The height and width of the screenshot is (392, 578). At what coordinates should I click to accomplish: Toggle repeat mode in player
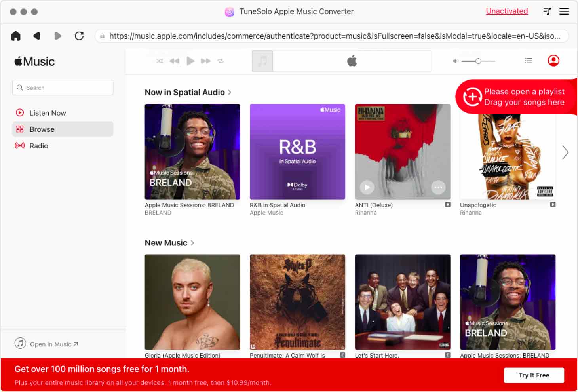pos(221,61)
